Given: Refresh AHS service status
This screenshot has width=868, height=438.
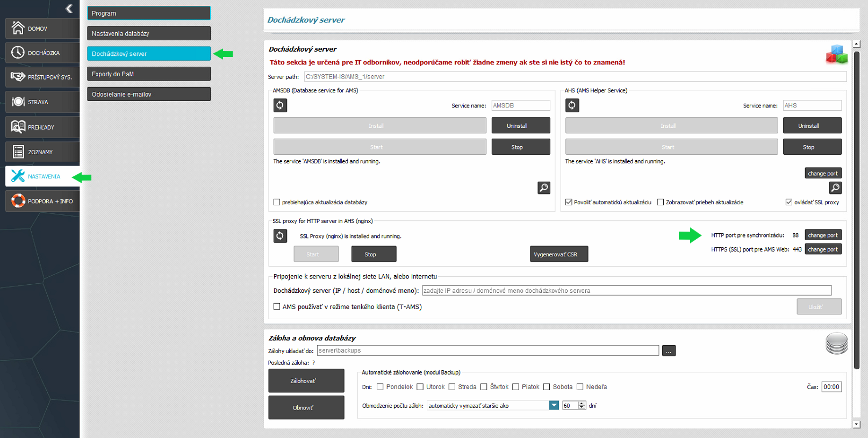Looking at the screenshot, I should pos(572,105).
